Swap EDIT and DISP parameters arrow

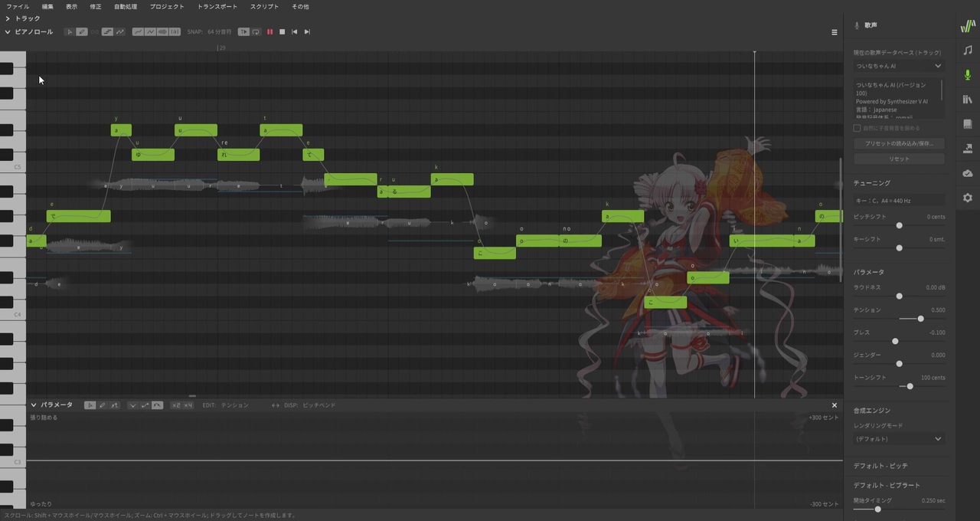point(276,405)
